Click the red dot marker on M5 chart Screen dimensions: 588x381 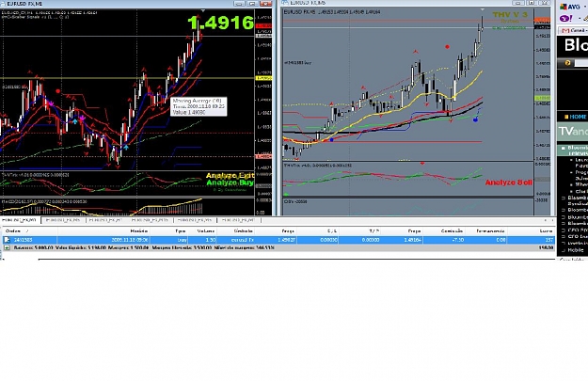tap(447, 47)
